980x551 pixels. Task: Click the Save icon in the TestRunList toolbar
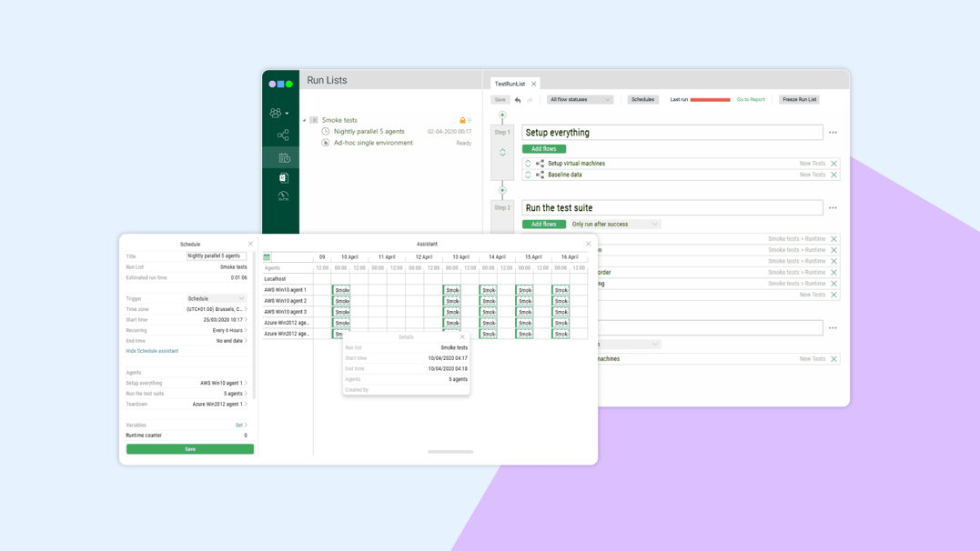click(x=499, y=99)
